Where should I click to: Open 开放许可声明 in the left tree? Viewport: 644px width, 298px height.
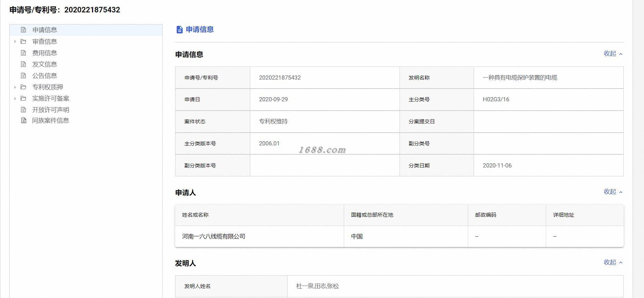coord(51,110)
